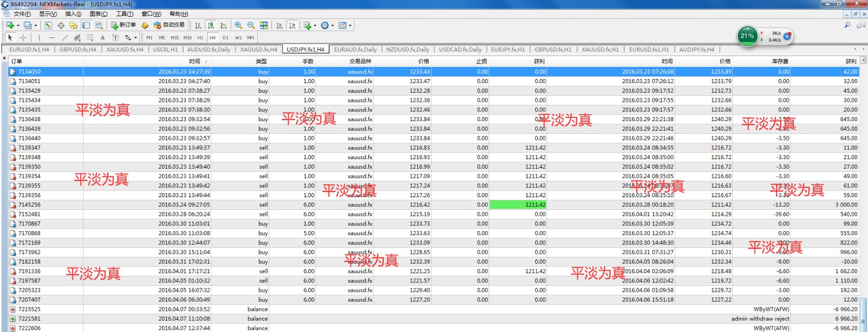
Task: Click the Fibonacci retracement tool icon
Action: click(x=90, y=38)
